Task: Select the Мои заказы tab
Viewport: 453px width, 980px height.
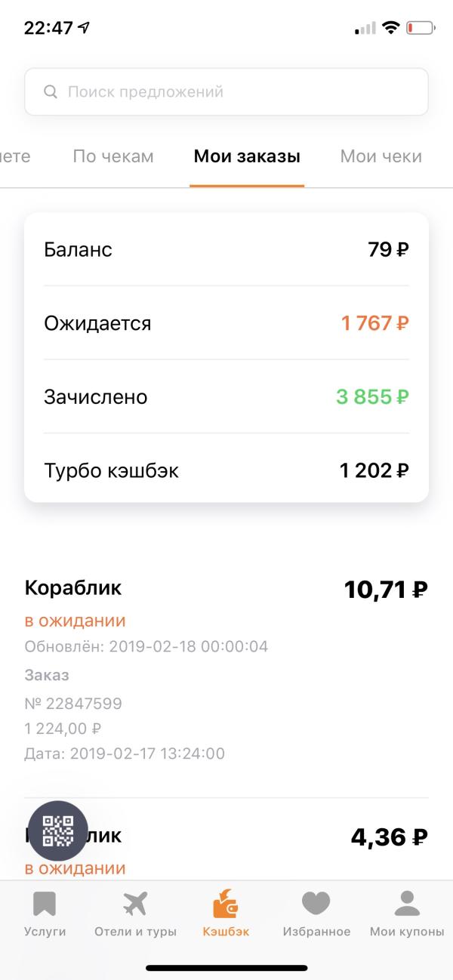Action: (247, 156)
